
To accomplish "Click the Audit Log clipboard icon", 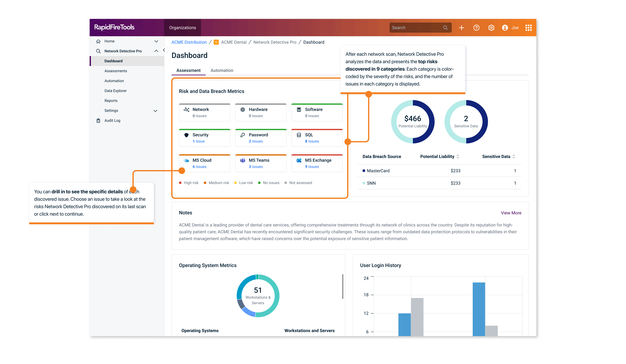I will (x=98, y=120).
